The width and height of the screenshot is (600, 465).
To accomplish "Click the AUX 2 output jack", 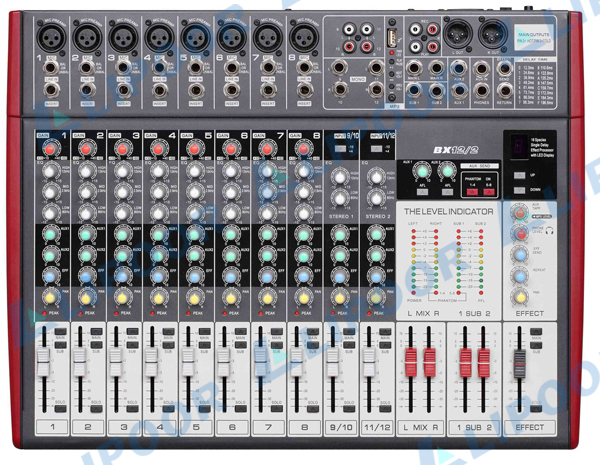I will (459, 69).
